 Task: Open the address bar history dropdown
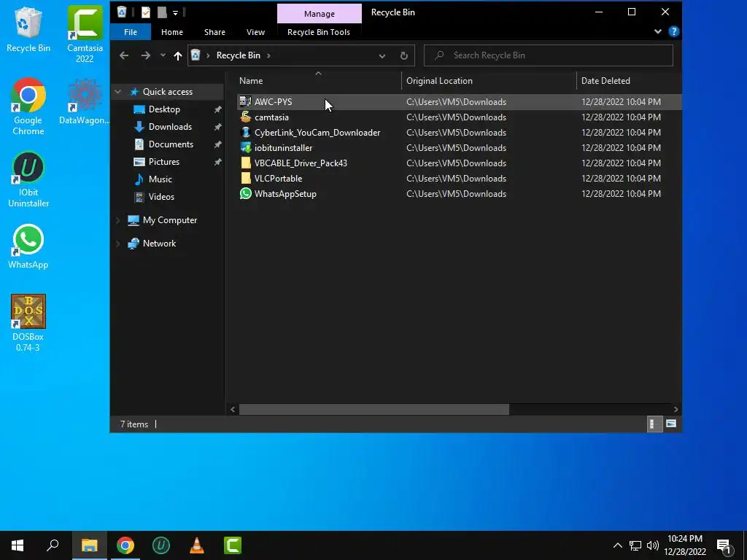[382, 55]
